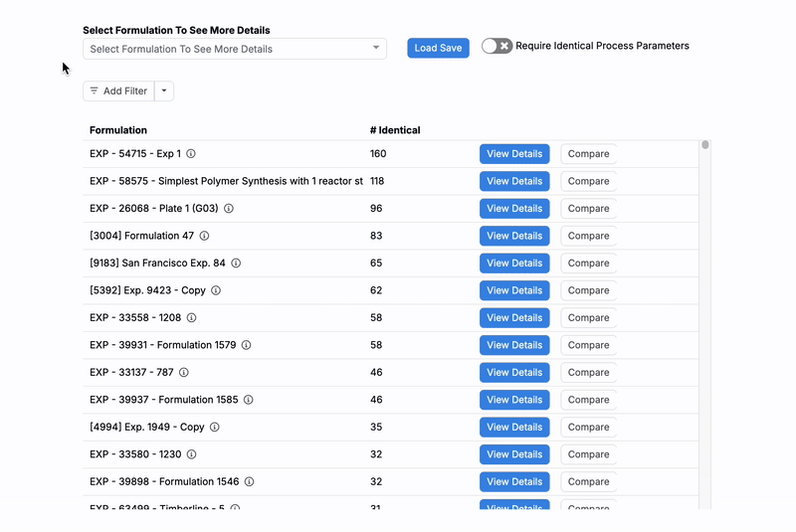View Details for EXP - 54715 - Exp 1
The image size is (796, 532).
[x=514, y=154]
